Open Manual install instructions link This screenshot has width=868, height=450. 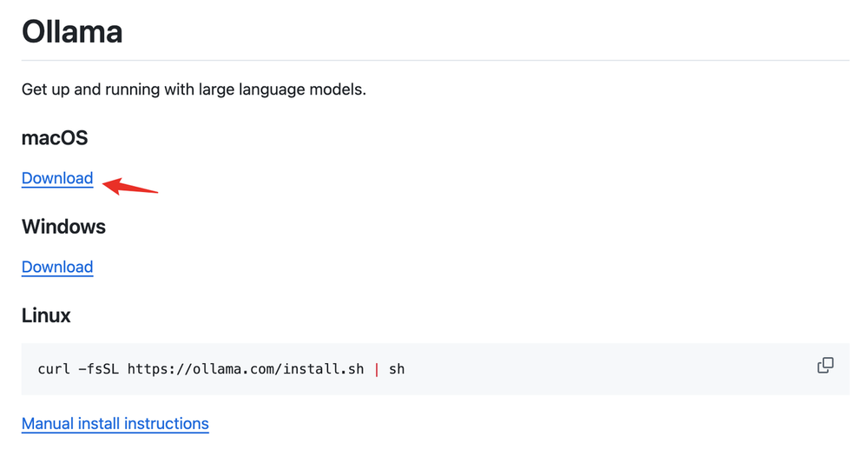(x=115, y=424)
